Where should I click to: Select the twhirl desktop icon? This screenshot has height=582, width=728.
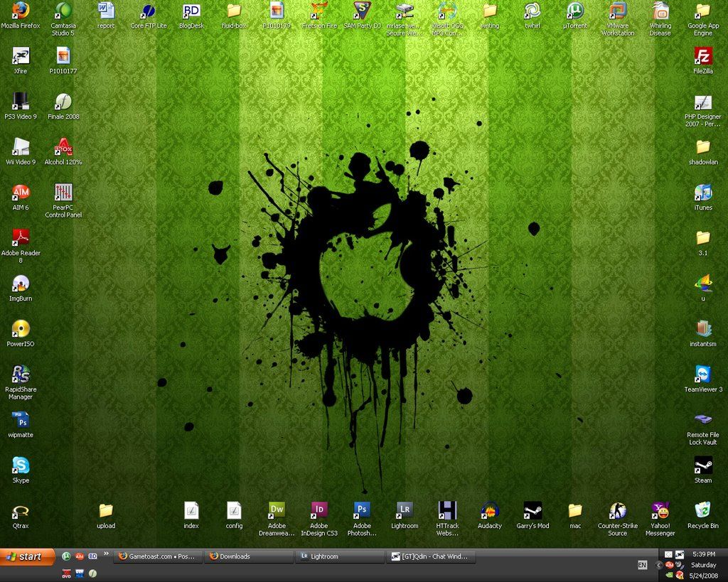[x=532, y=16]
